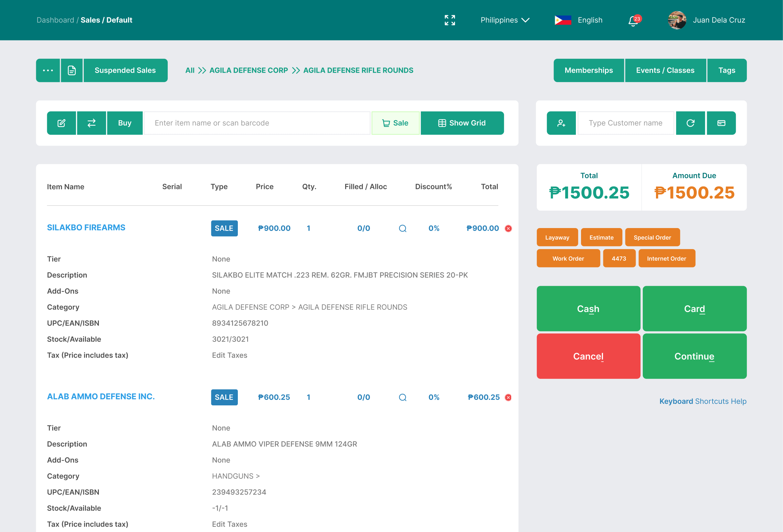783x532 pixels.
Task: Click the document icon button
Action: (x=72, y=70)
